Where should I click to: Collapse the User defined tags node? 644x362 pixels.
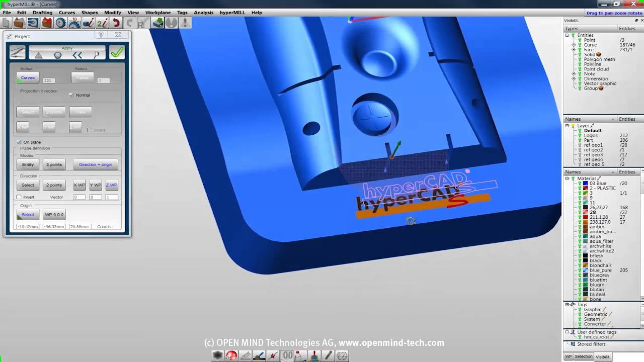pyautogui.click(x=568, y=332)
